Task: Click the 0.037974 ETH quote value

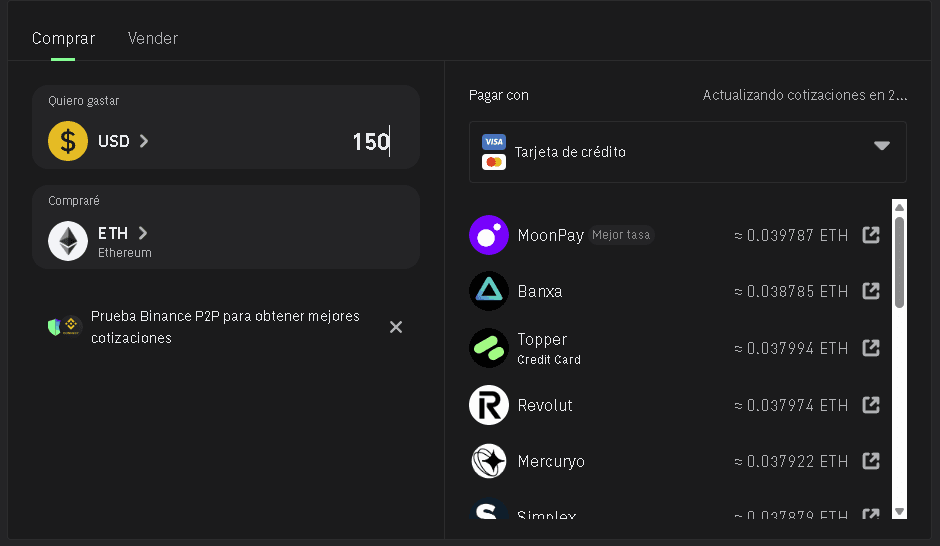Action: 791,405
